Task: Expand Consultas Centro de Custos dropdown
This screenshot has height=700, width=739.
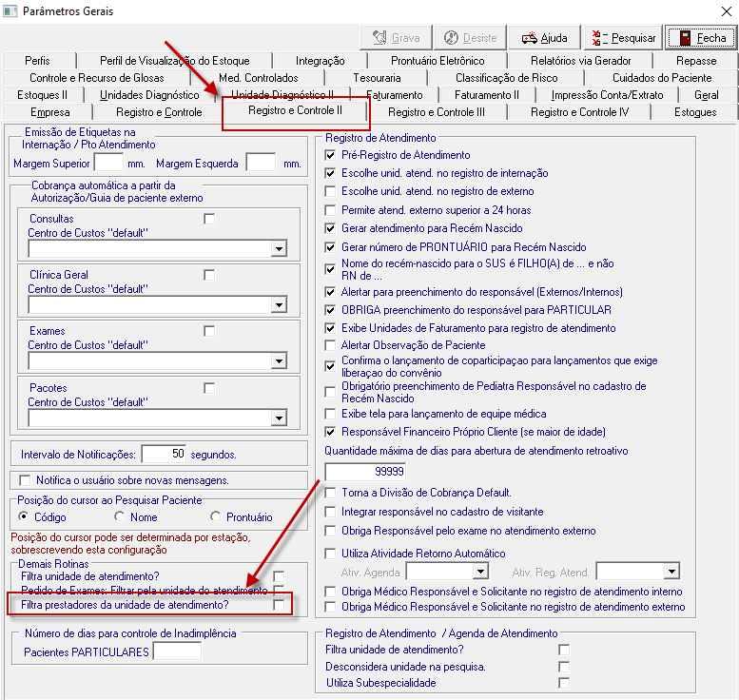Action: click(x=279, y=248)
